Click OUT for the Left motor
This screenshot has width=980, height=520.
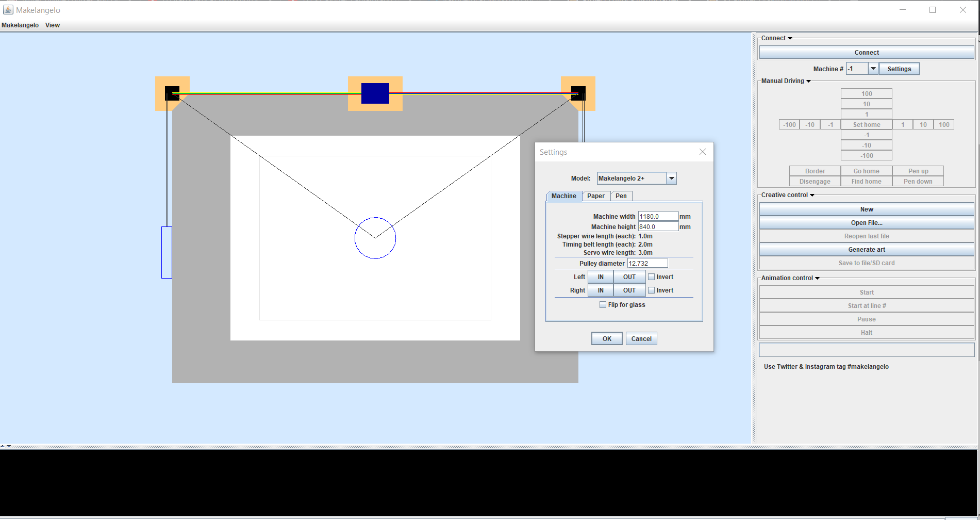click(x=629, y=277)
